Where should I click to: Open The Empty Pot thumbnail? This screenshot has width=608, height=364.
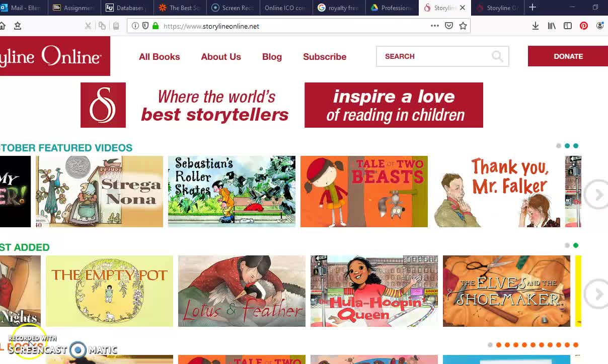click(x=109, y=291)
